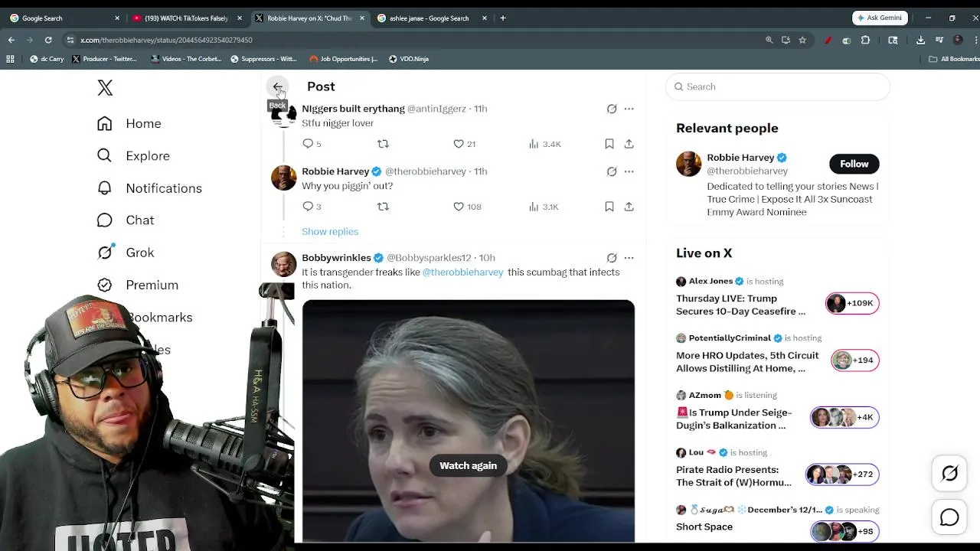Open the Short Space listing
This screenshot has width=980, height=551.
(x=704, y=527)
